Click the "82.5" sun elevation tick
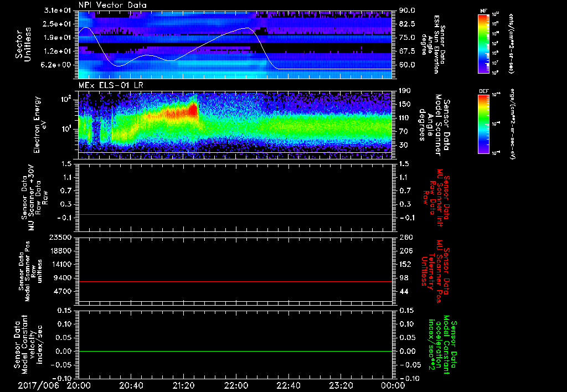The image size is (567, 392). pyautogui.click(x=407, y=24)
